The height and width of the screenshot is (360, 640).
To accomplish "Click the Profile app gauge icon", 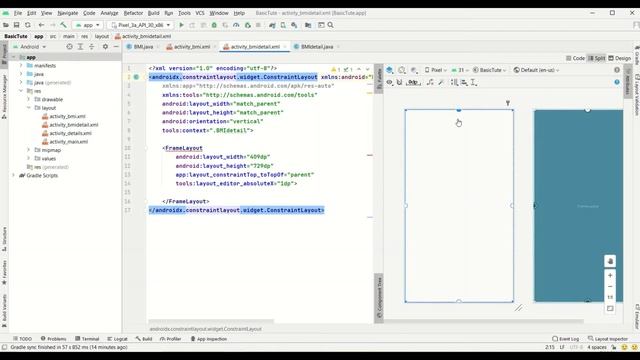I will [236, 25].
